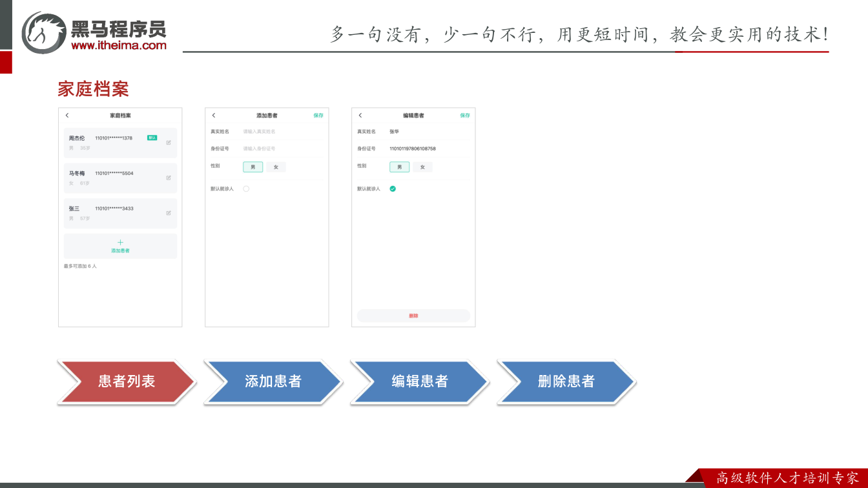Viewport: 868px width, 488px height.
Task: Click the 添加患者 title in phone header
Action: tap(267, 116)
